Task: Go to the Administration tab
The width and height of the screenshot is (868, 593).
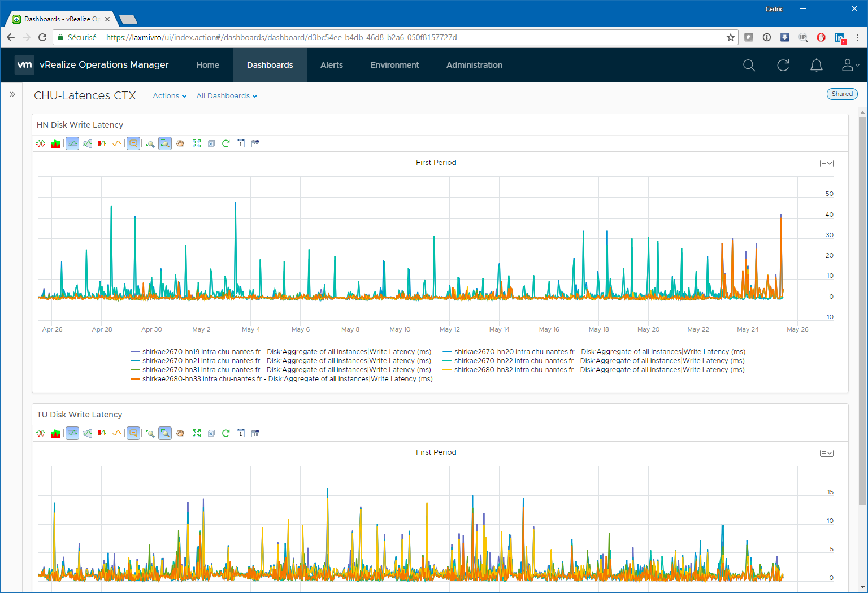Action: (474, 65)
